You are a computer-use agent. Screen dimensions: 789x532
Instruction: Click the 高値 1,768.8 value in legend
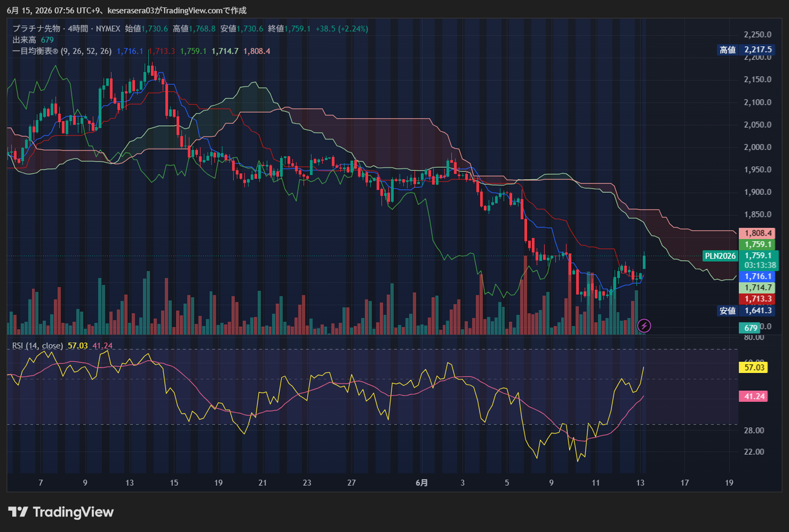[x=194, y=28]
